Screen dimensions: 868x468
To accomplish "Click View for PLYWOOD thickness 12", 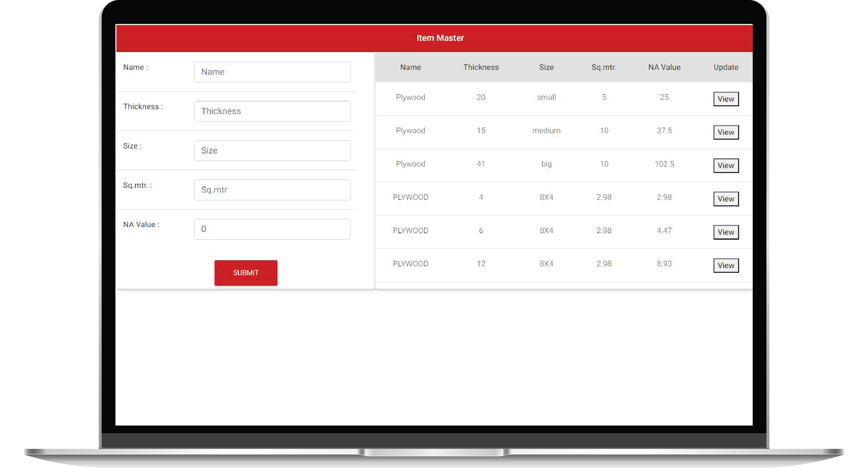I will coord(726,265).
